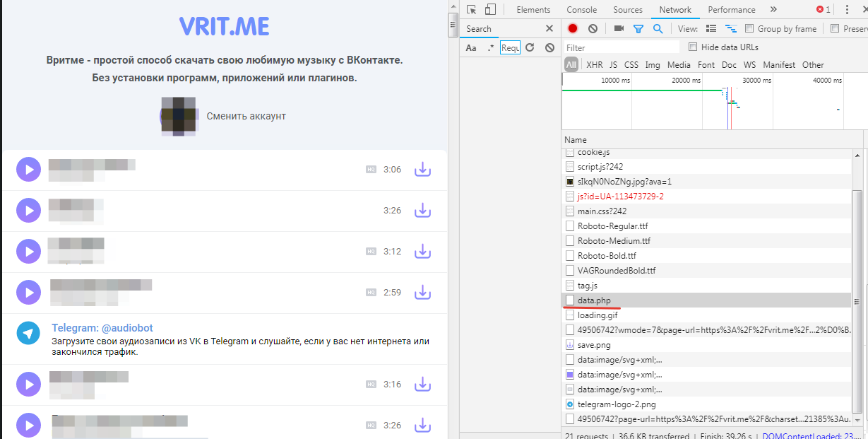Select the main.css?242 request row
The image size is (868, 439).
pyautogui.click(x=707, y=211)
